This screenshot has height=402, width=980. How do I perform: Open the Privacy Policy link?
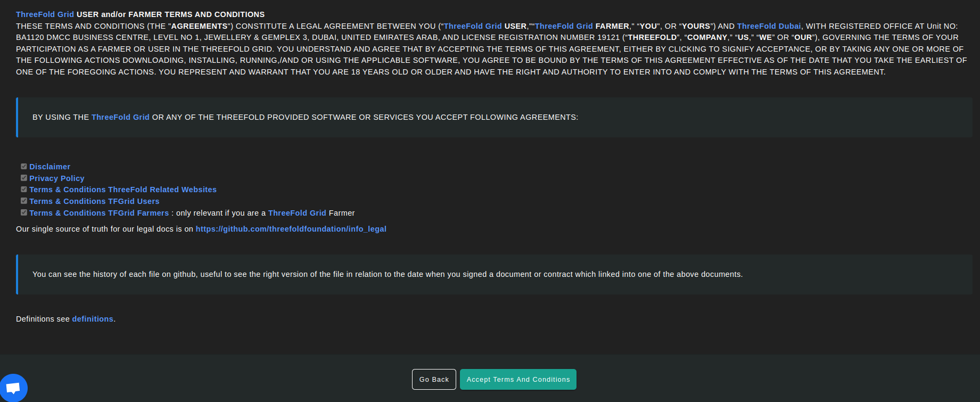point(56,178)
